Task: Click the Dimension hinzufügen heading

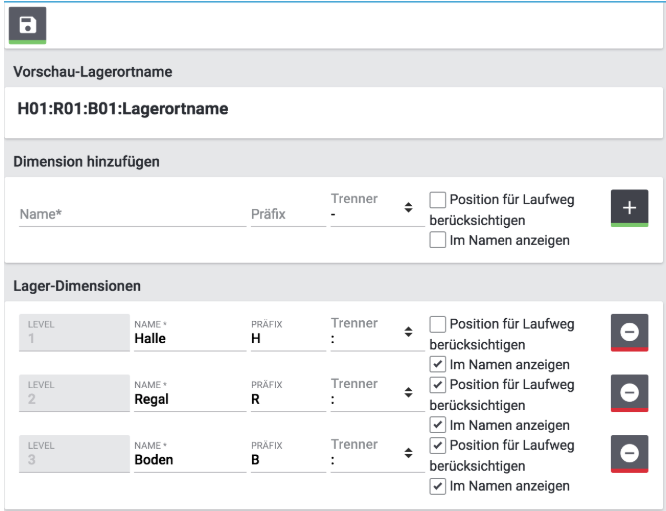Action: pyautogui.click(x=86, y=162)
